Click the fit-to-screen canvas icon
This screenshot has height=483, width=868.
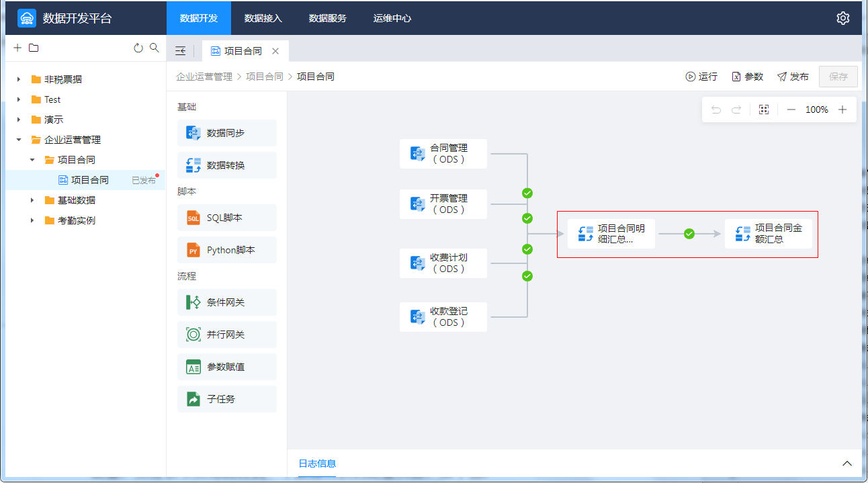[763, 109]
